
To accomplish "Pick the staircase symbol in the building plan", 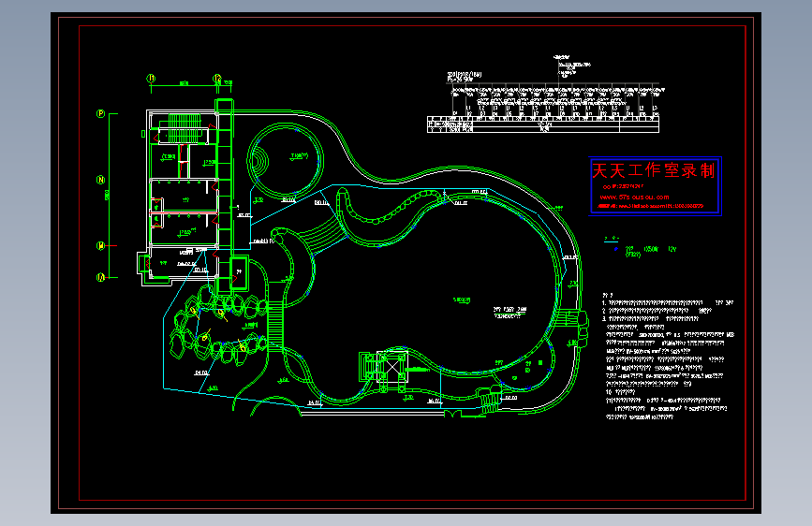I will (x=184, y=129).
